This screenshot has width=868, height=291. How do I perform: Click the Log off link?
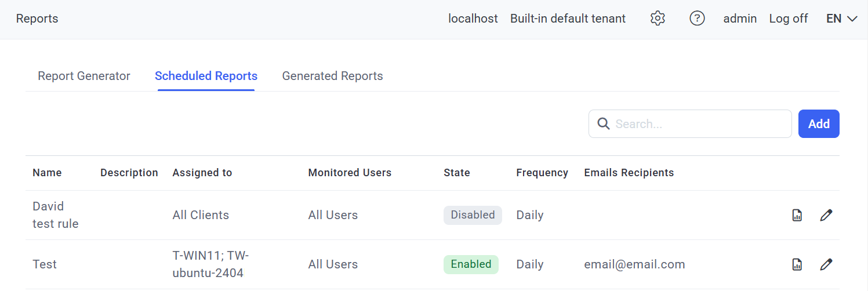(x=788, y=19)
